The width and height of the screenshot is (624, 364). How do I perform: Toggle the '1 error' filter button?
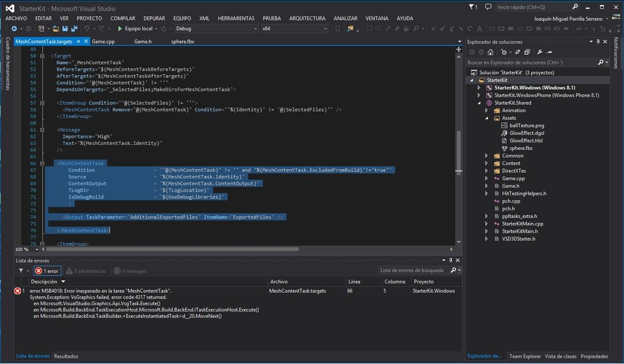click(x=47, y=271)
